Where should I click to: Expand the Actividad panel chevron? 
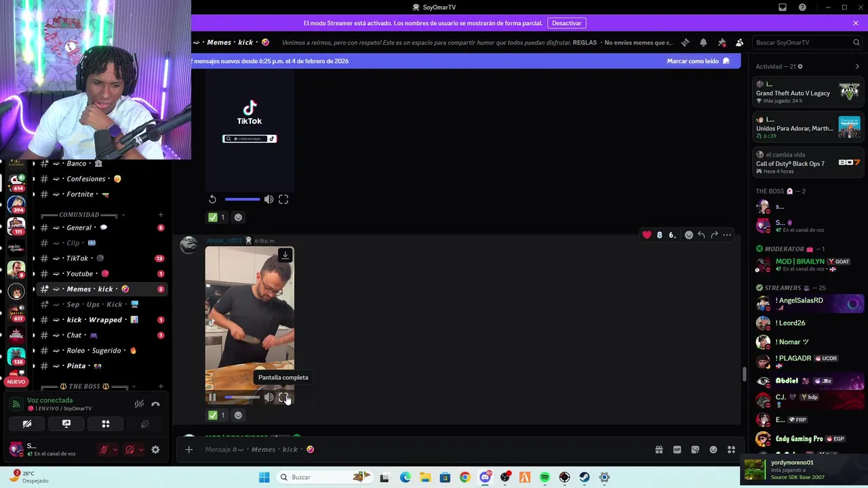857,66
